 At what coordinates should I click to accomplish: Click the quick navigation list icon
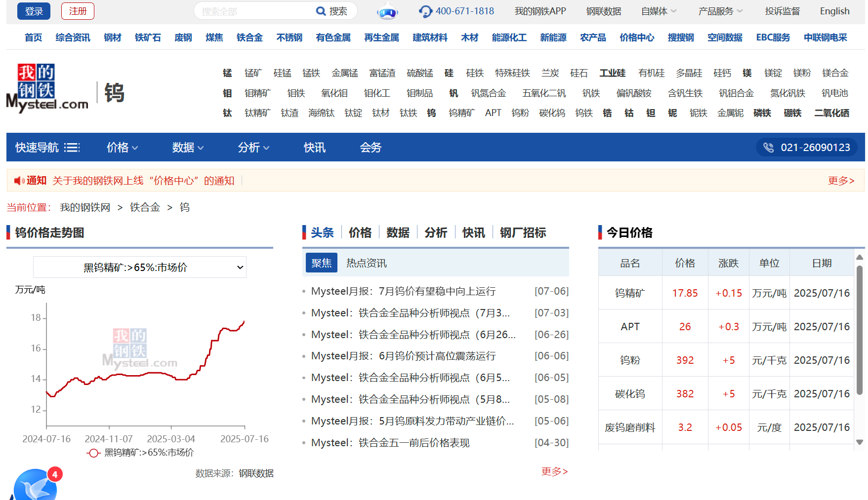72,147
